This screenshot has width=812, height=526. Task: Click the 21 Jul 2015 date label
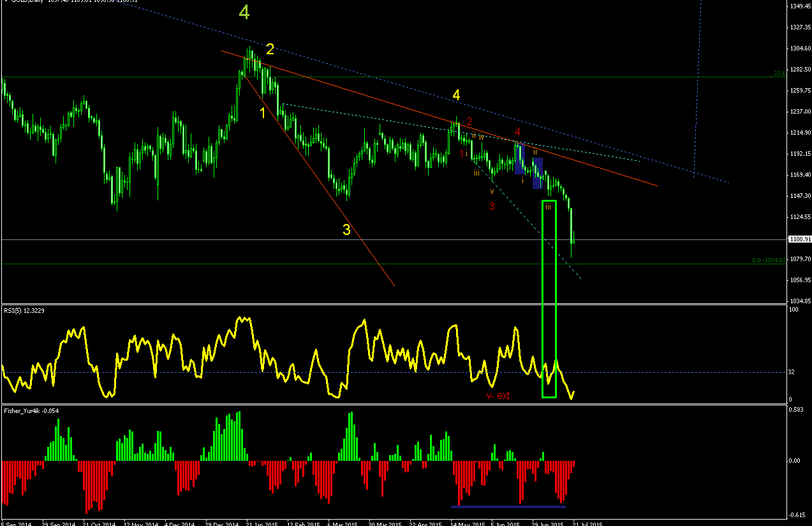[x=588, y=523]
